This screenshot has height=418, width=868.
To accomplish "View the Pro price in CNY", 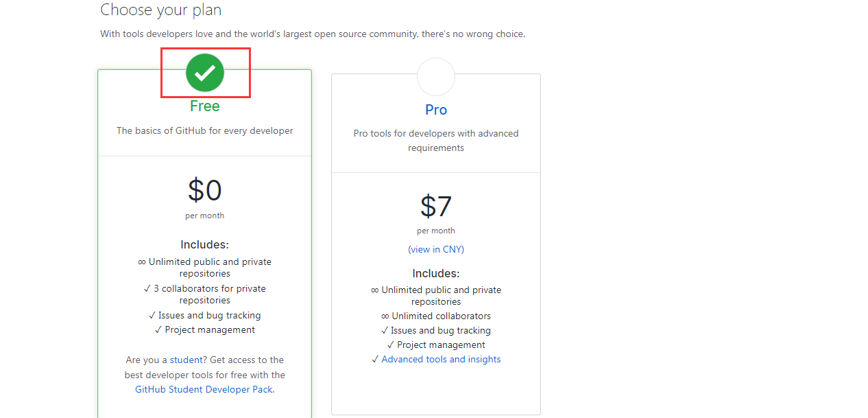I will coord(436,249).
